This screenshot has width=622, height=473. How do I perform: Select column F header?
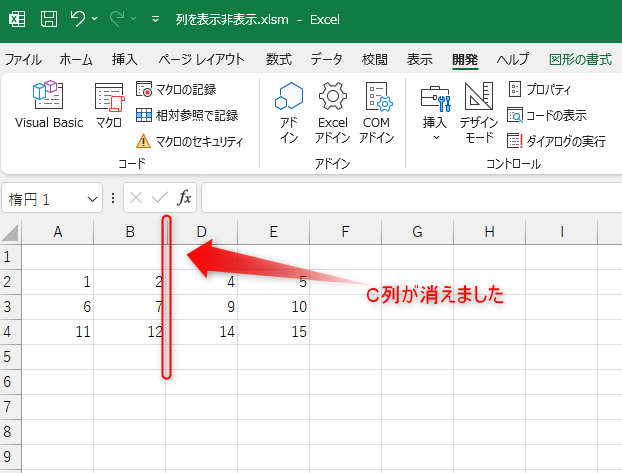click(x=346, y=232)
